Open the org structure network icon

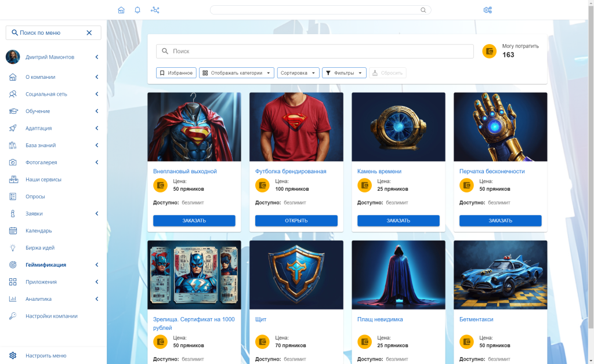(x=155, y=10)
